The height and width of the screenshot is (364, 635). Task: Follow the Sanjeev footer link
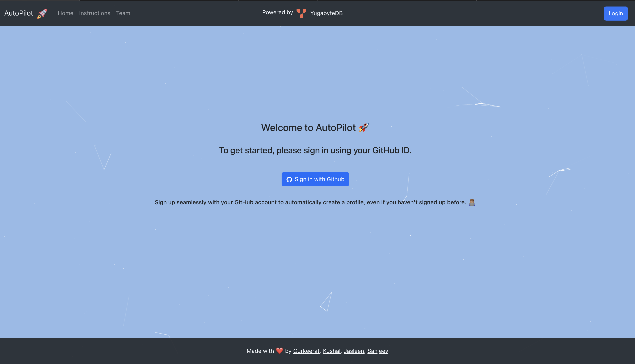tap(378, 351)
